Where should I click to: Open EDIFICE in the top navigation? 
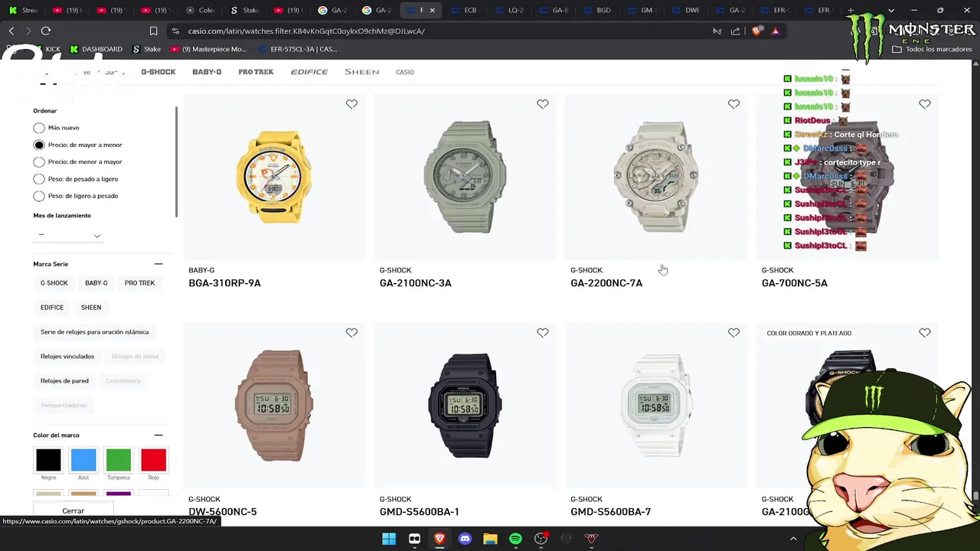click(x=309, y=72)
